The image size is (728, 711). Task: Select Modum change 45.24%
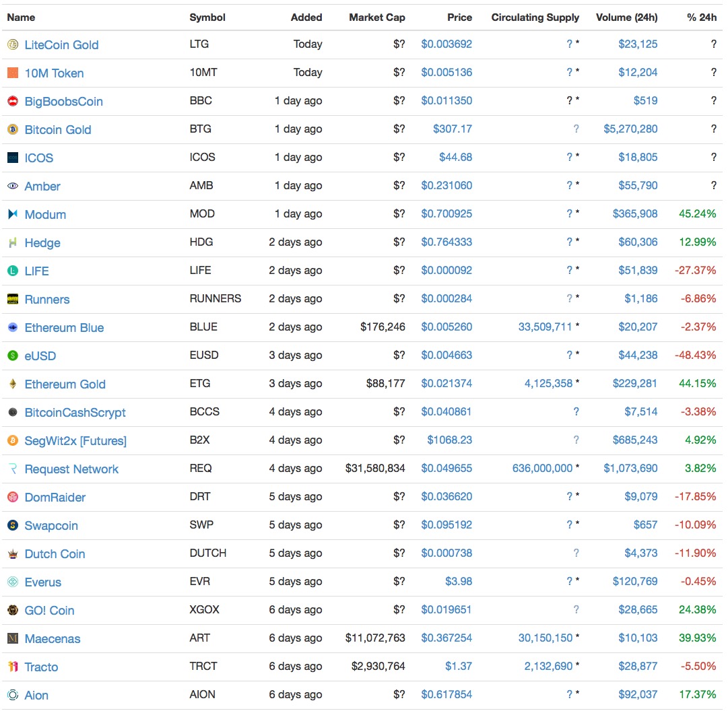697,214
